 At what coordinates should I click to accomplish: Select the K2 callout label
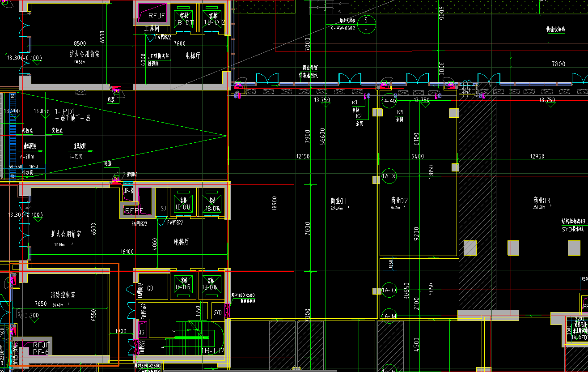click(x=359, y=116)
